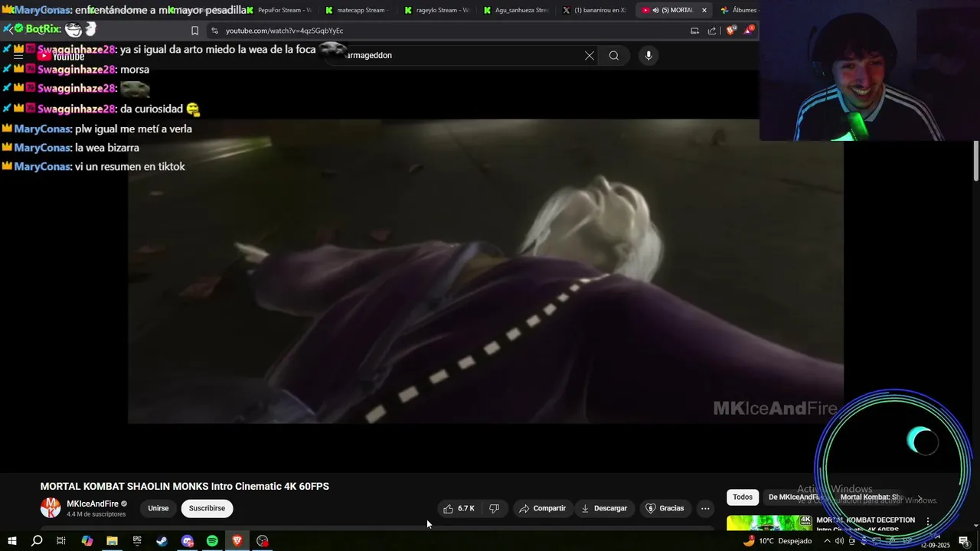Open the Compartir share dialog
The image size is (980, 551).
(542, 508)
